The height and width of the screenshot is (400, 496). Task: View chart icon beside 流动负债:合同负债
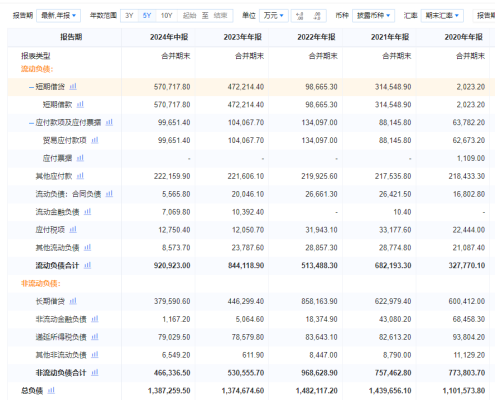(x=109, y=194)
